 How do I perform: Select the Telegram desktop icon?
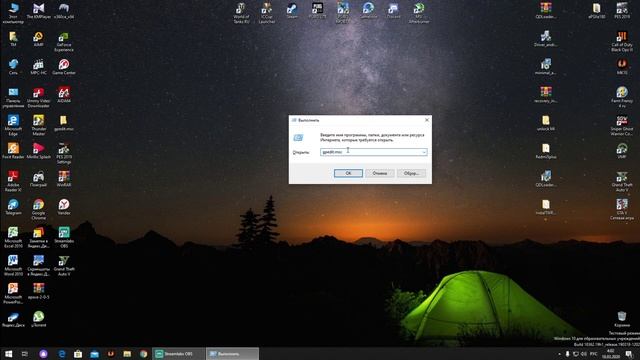pos(13,207)
